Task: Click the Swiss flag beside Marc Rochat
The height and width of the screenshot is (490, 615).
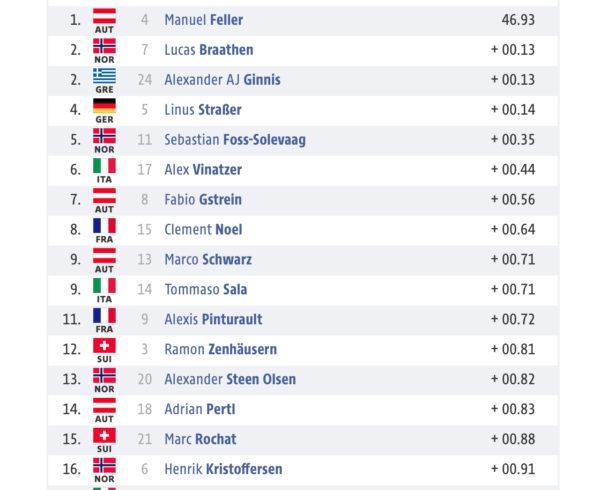Action: (x=104, y=435)
